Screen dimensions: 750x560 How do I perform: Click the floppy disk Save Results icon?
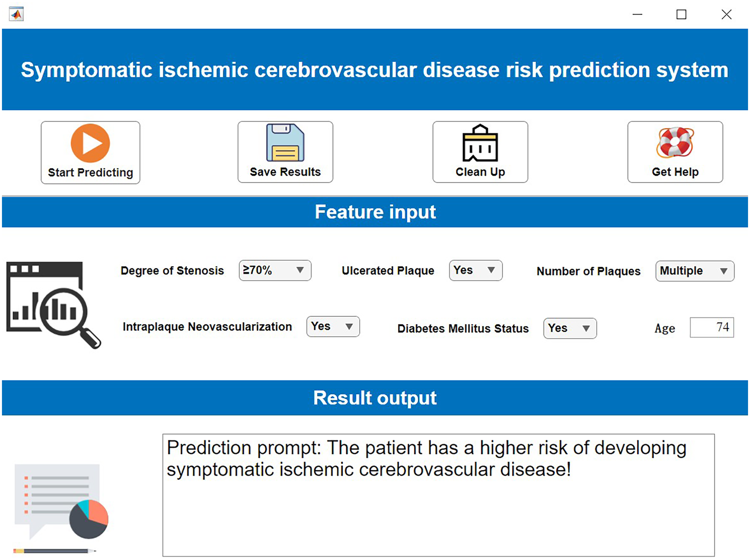click(285, 143)
